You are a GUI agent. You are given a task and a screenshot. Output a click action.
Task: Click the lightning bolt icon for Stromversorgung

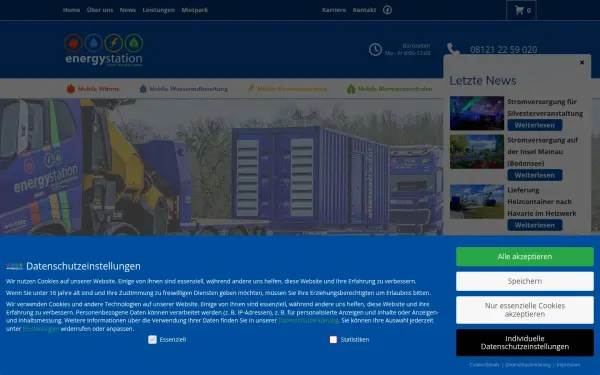coord(251,88)
